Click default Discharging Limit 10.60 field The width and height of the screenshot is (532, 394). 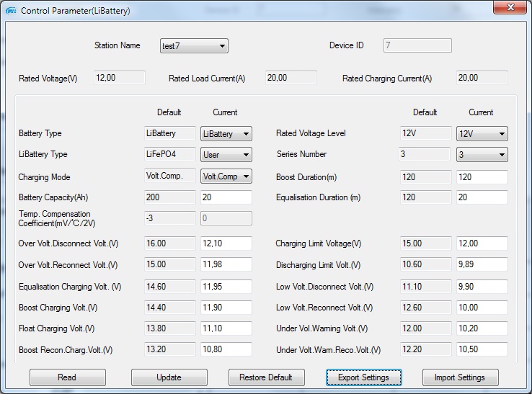[x=426, y=264]
